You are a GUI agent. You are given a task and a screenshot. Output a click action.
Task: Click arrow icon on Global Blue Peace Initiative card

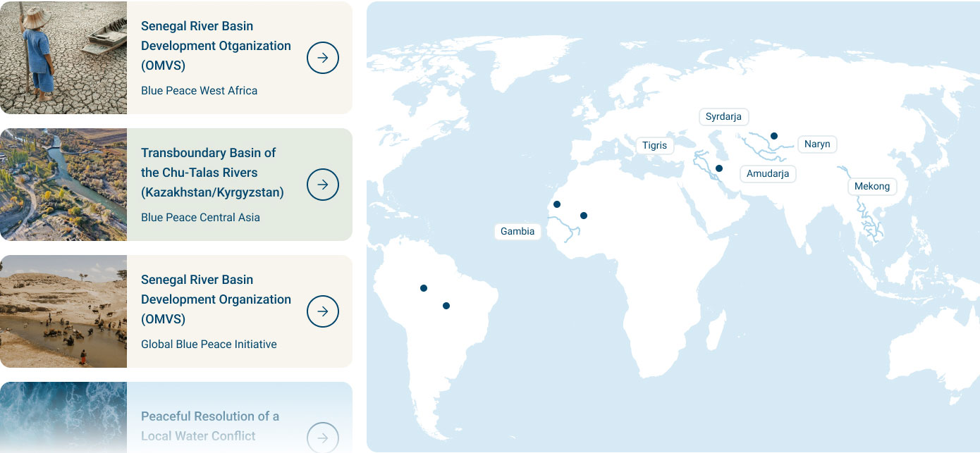pyautogui.click(x=323, y=311)
